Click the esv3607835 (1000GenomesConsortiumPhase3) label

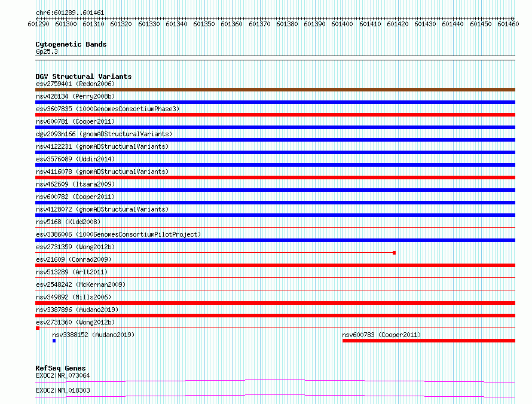[108, 109]
